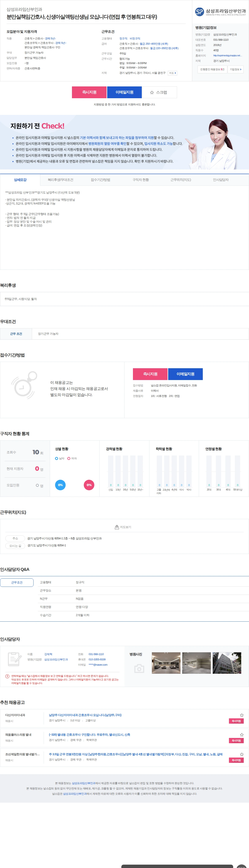
Task: Open the 지도보기 map icon link
Action: click(123, 527)
